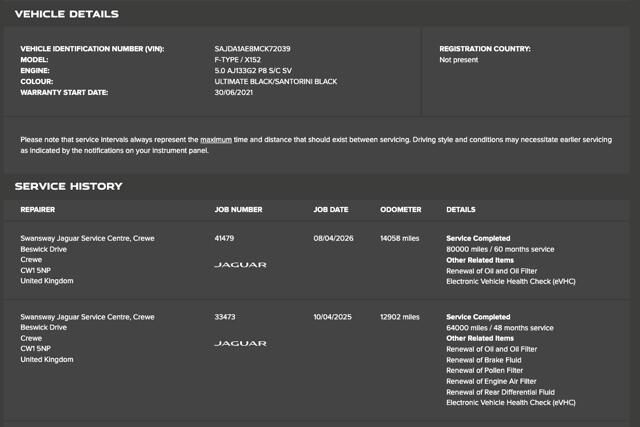Image resolution: width=640 pixels, height=427 pixels.
Task: Click '80000 miles / 60 months service'
Action: pyautogui.click(x=500, y=249)
